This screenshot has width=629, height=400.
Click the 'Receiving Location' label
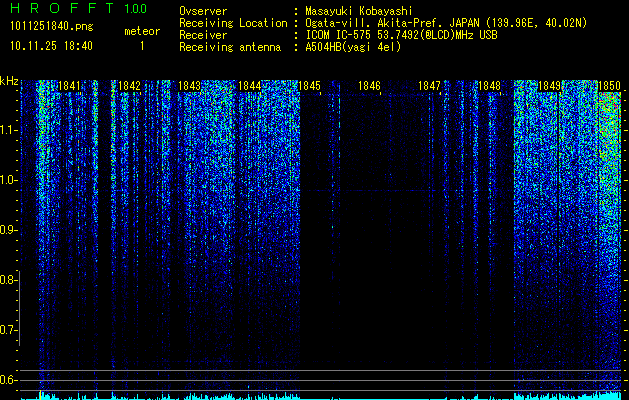coord(233,23)
